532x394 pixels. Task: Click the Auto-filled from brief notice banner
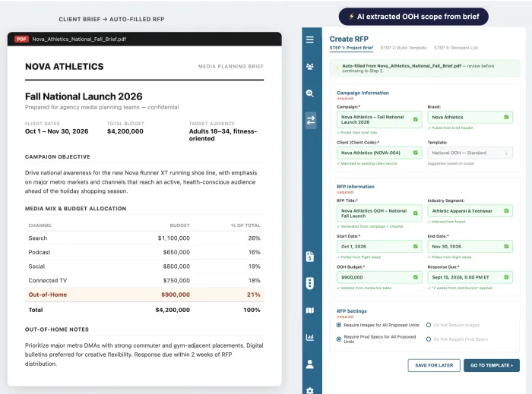point(424,68)
